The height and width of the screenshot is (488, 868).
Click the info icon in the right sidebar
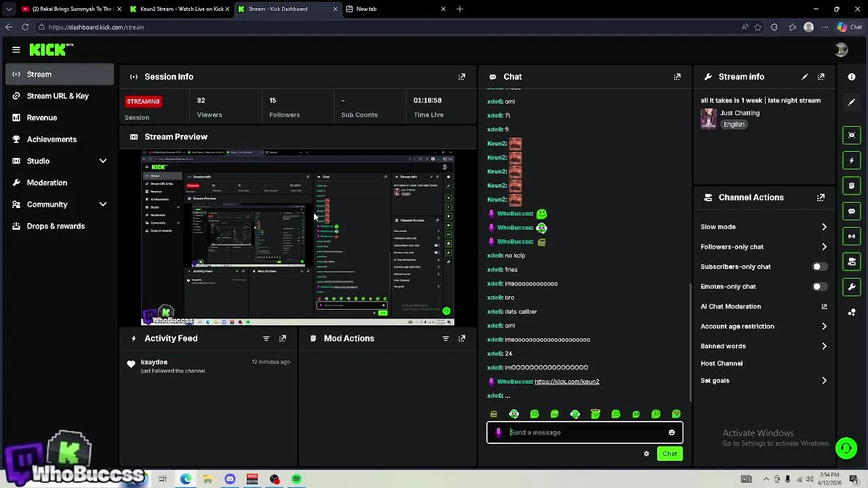coord(852,77)
